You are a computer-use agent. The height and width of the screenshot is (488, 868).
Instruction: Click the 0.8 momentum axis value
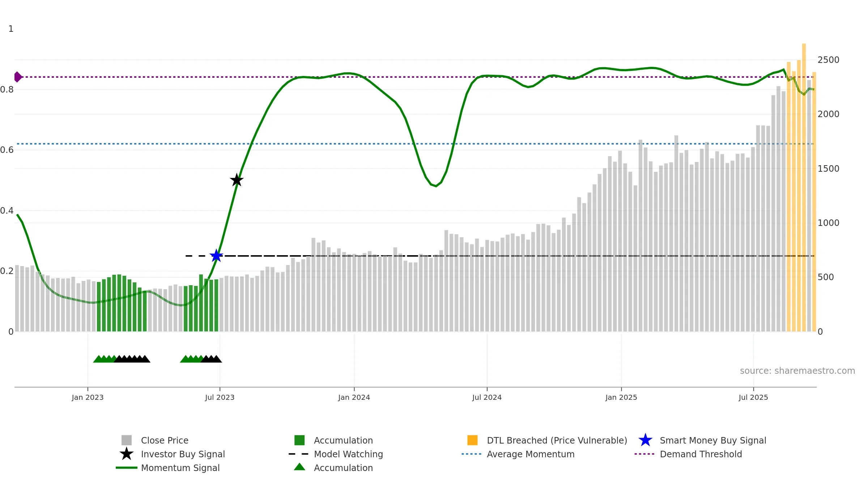coord(7,89)
